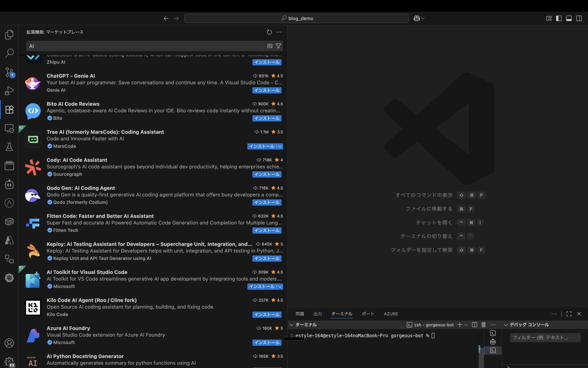
Task: Maximize the panel size
Action: click(x=569, y=314)
